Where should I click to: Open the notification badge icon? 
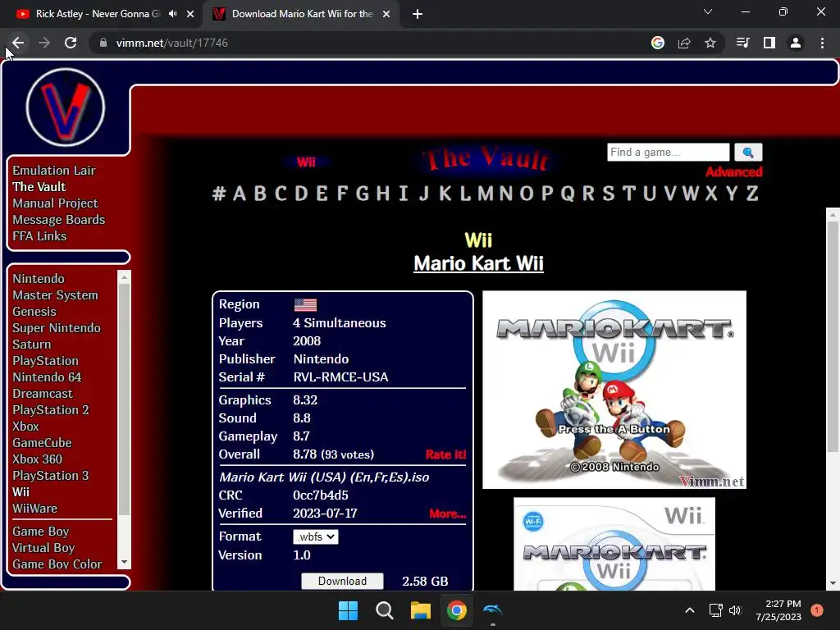[x=817, y=610]
